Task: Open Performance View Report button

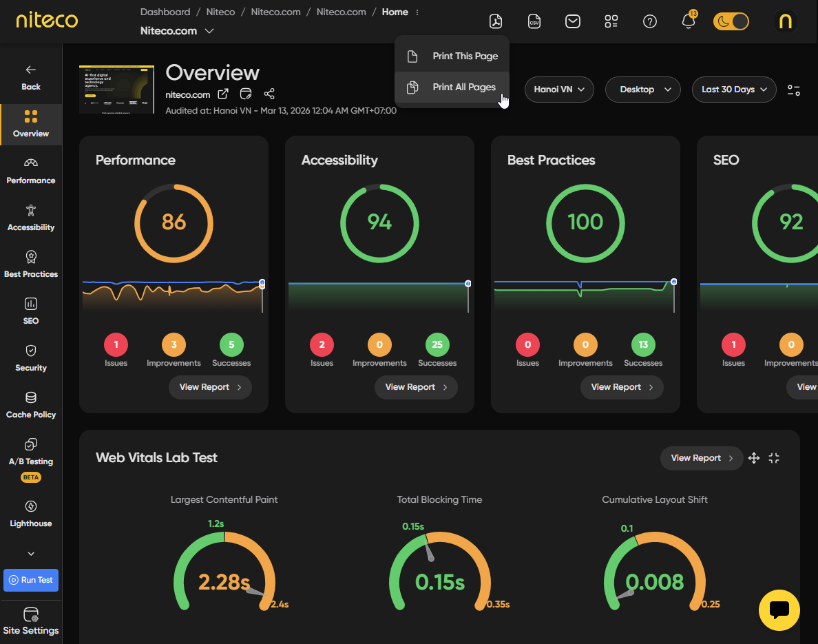Action: coord(210,387)
